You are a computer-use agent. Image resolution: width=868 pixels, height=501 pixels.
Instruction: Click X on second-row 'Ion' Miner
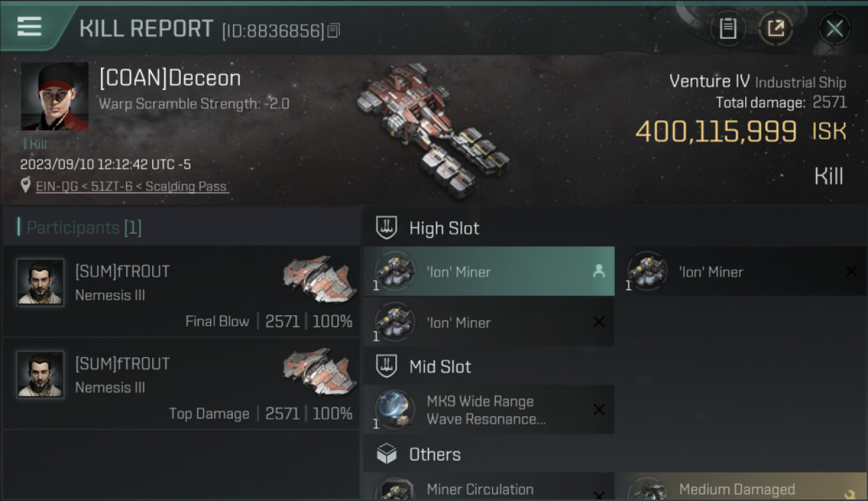599,322
